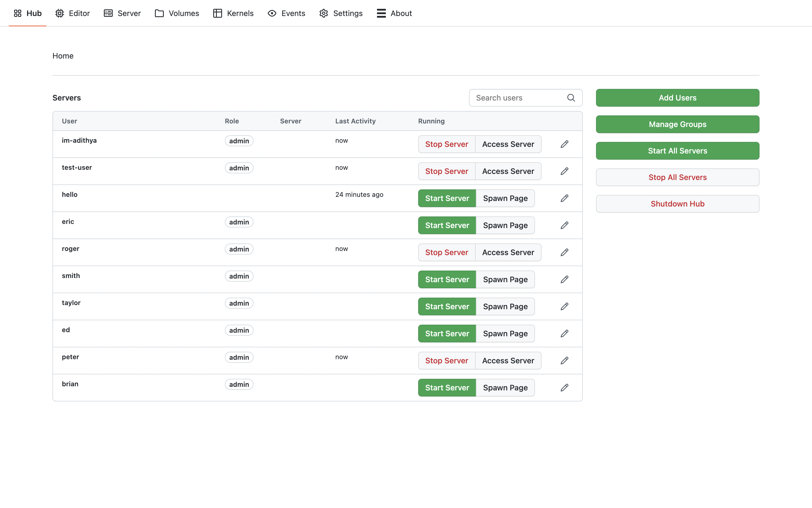Click Start All Servers
812x508 pixels.
(x=677, y=150)
